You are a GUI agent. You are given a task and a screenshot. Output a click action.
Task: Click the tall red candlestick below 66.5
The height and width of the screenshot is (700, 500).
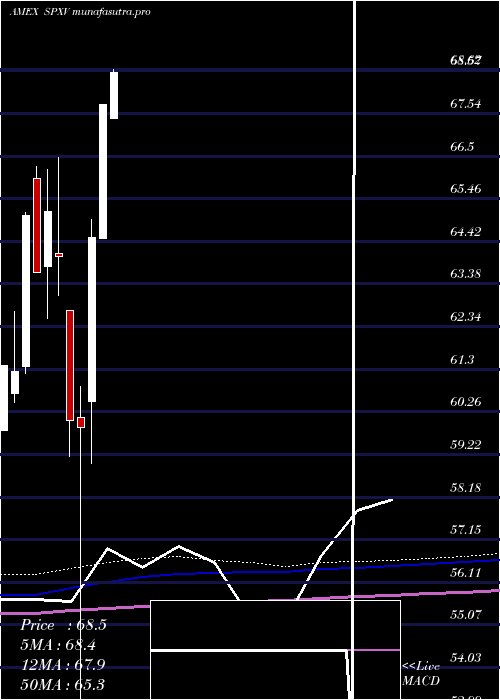coord(37,225)
